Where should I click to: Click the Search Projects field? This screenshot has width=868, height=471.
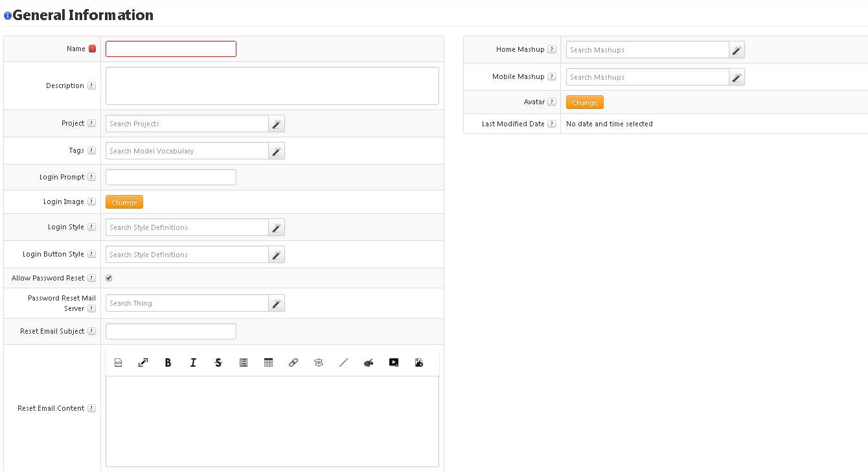click(187, 124)
